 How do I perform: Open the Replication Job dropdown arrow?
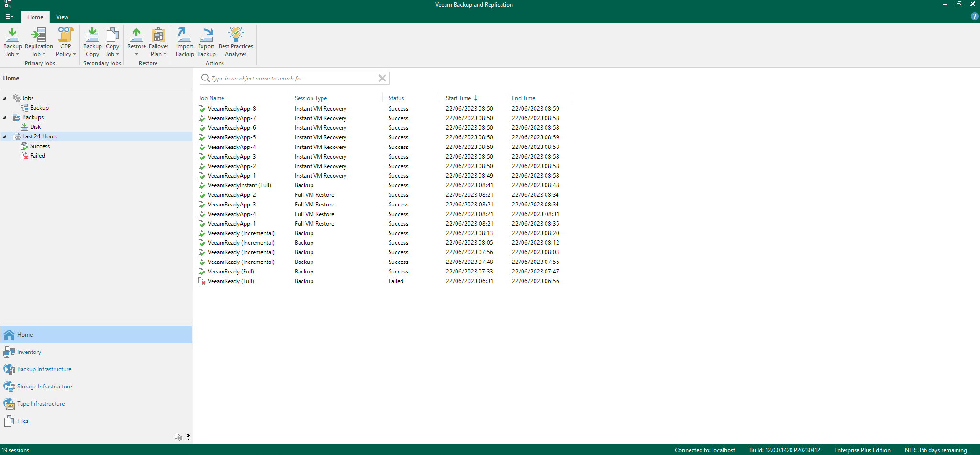(44, 54)
